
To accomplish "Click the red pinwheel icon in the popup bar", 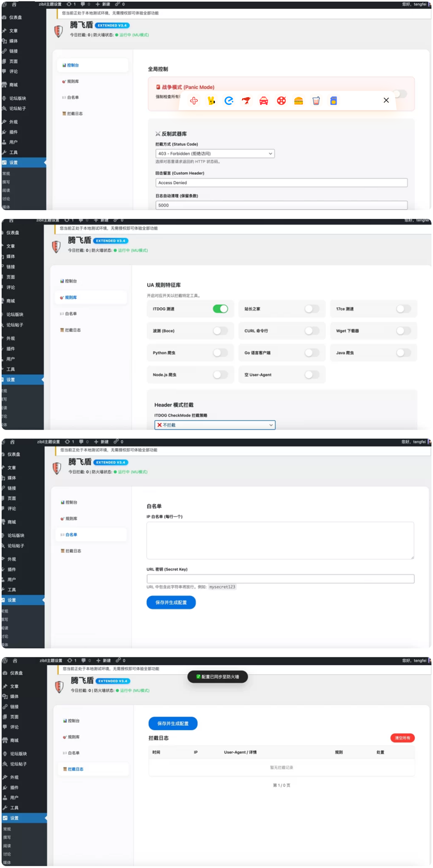I will [x=194, y=101].
